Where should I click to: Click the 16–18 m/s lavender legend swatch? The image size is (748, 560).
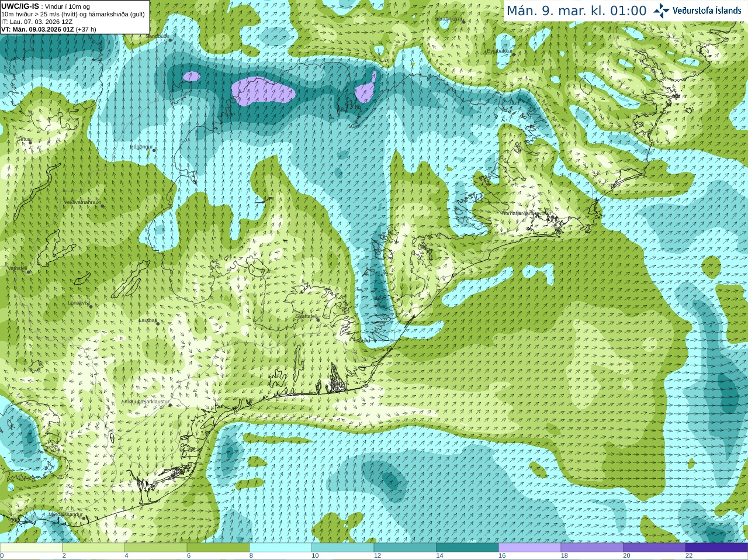coord(529,548)
